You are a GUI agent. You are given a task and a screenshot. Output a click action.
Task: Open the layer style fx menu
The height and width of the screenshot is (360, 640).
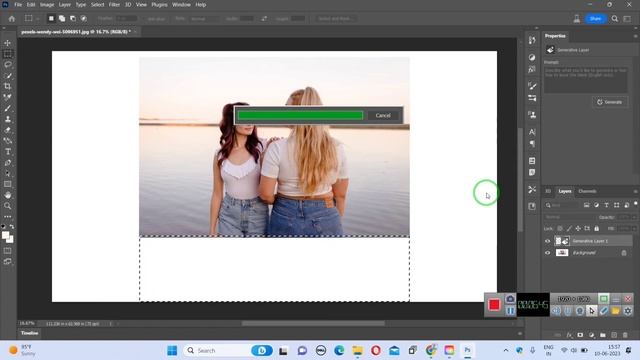pyautogui.click(x=569, y=335)
